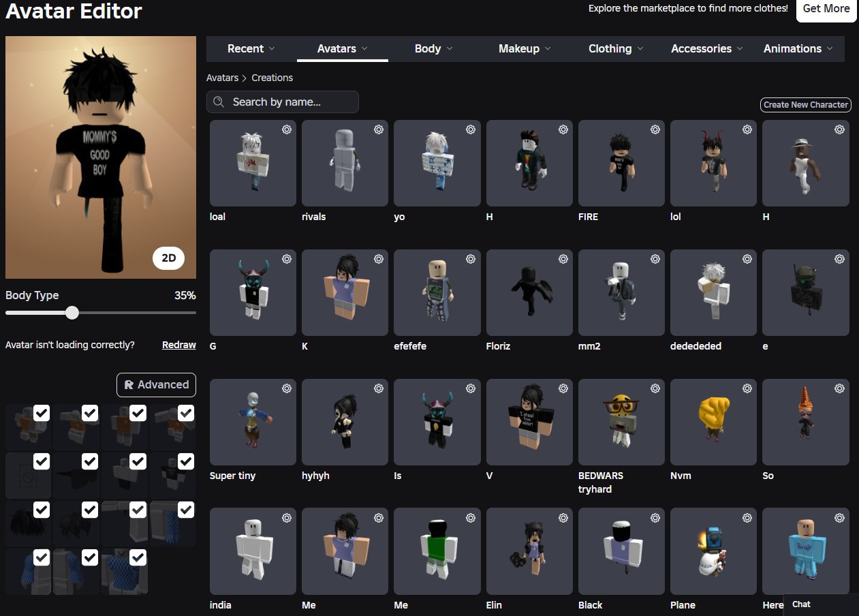Expand the Recent dropdown tab

(251, 48)
